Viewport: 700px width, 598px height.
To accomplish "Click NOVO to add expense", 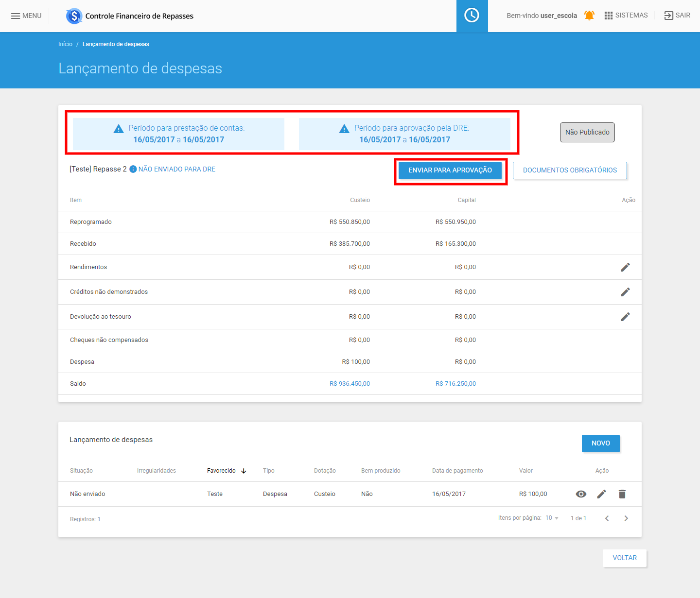I will click(600, 444).
